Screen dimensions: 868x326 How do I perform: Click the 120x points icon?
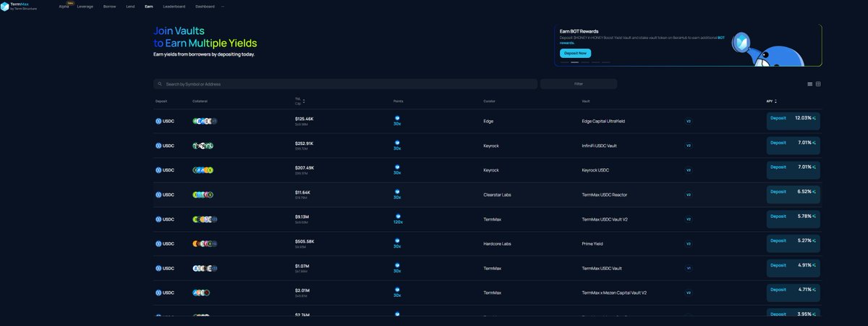[397, 216]
